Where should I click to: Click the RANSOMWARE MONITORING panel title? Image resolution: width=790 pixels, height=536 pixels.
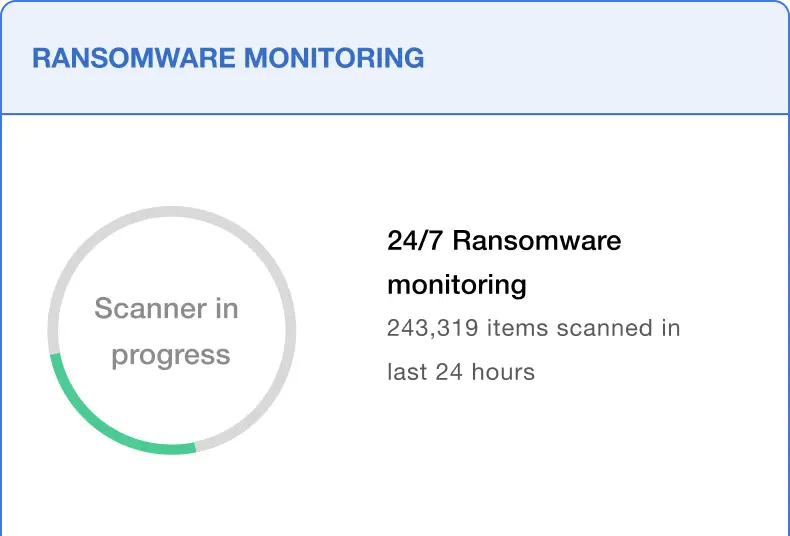coord(228,58)
